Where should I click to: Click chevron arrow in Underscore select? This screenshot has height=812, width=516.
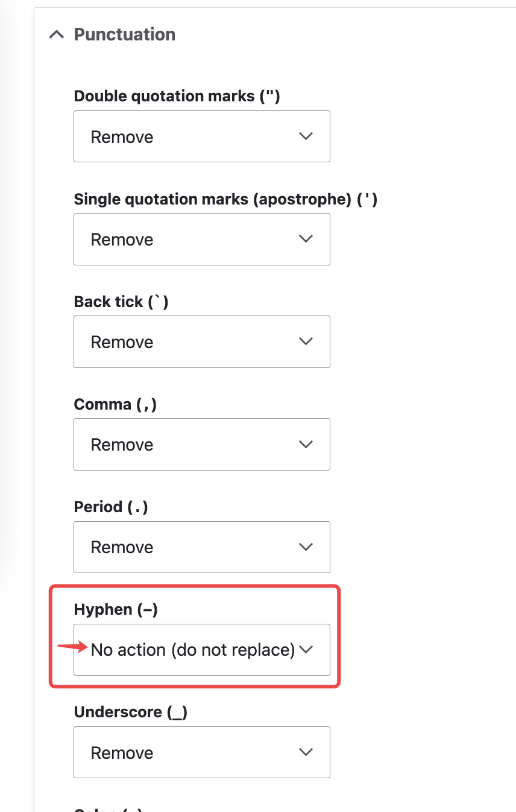point(306,752)
